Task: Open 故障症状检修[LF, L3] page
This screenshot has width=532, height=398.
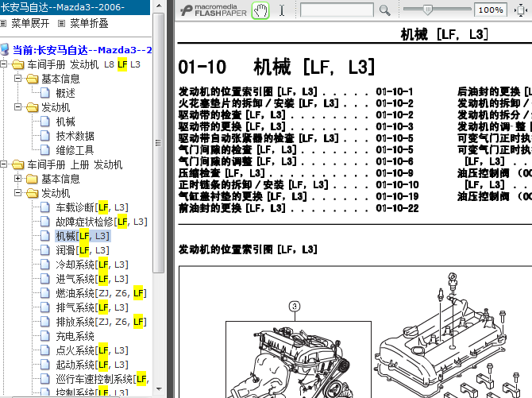Action: 102,222
